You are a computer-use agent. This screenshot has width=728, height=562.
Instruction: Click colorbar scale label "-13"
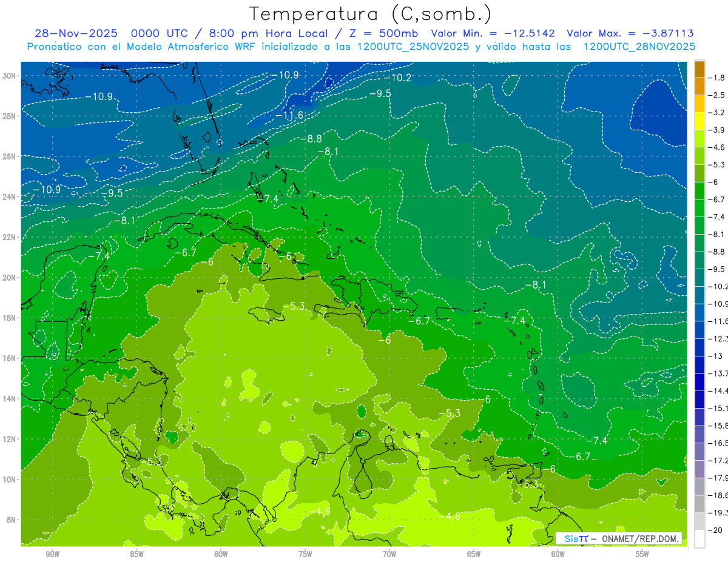pyautogui.click(x=715, y=356)
